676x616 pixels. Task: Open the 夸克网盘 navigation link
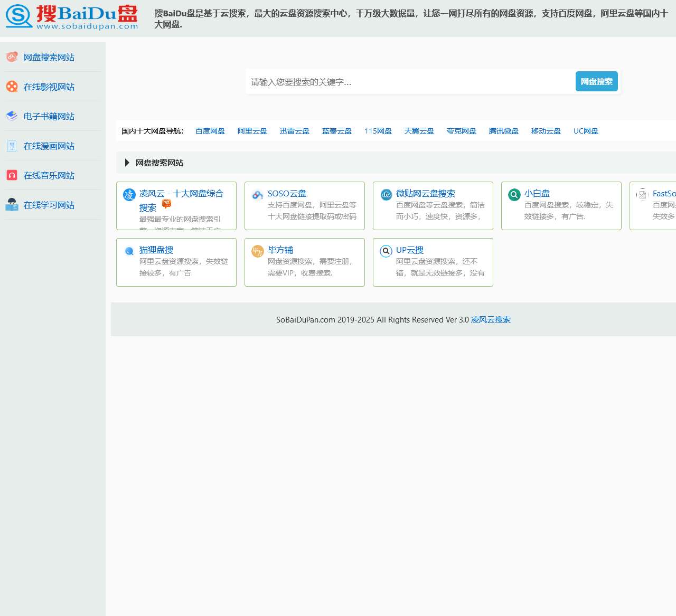pos(462,131)
